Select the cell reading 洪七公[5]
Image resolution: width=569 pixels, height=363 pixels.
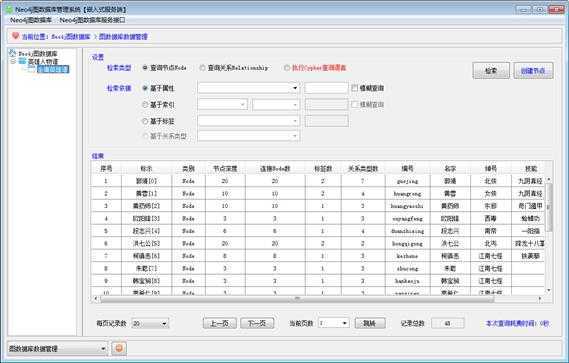point(147,243)
